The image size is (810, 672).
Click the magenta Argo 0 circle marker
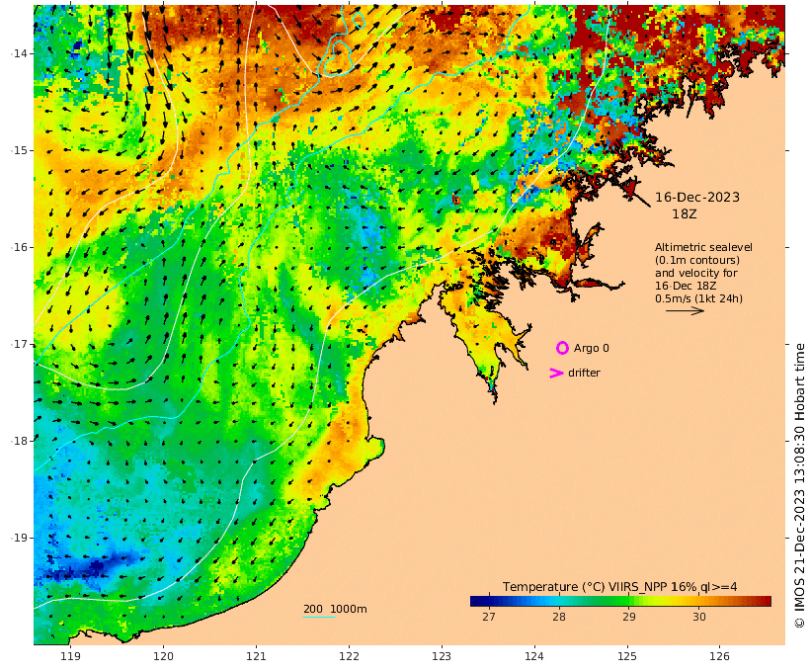tap(562, 348)
